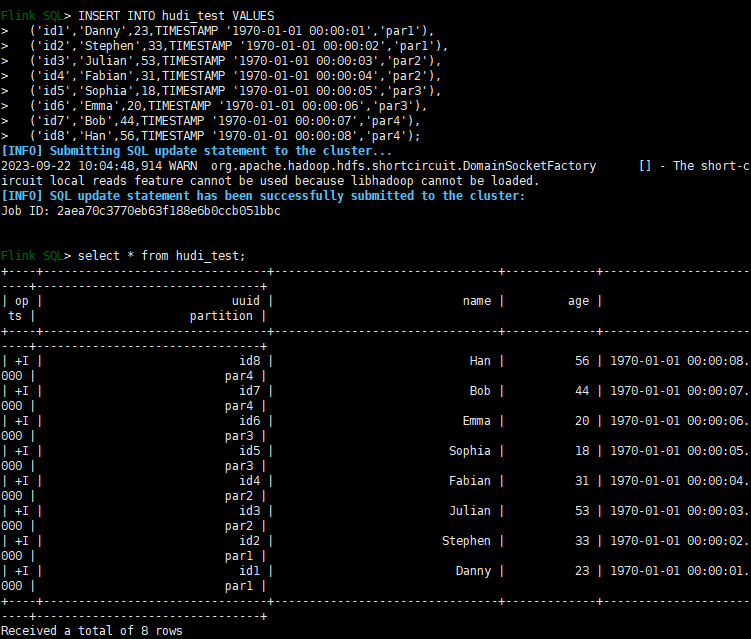This screenshot has width=751, height=639.
Task: Select uuid cell 'id4' in results
Action: point(250,480)
